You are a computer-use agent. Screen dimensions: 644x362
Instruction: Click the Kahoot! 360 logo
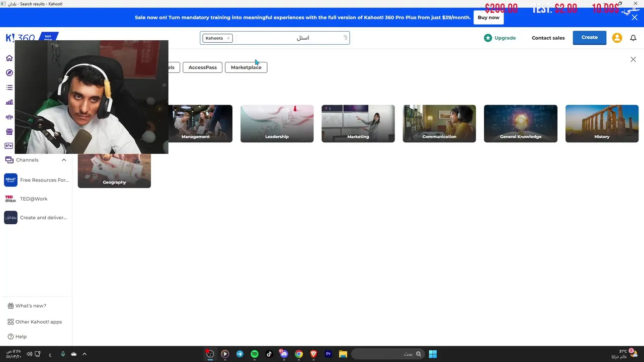click(x=20, y=38)
